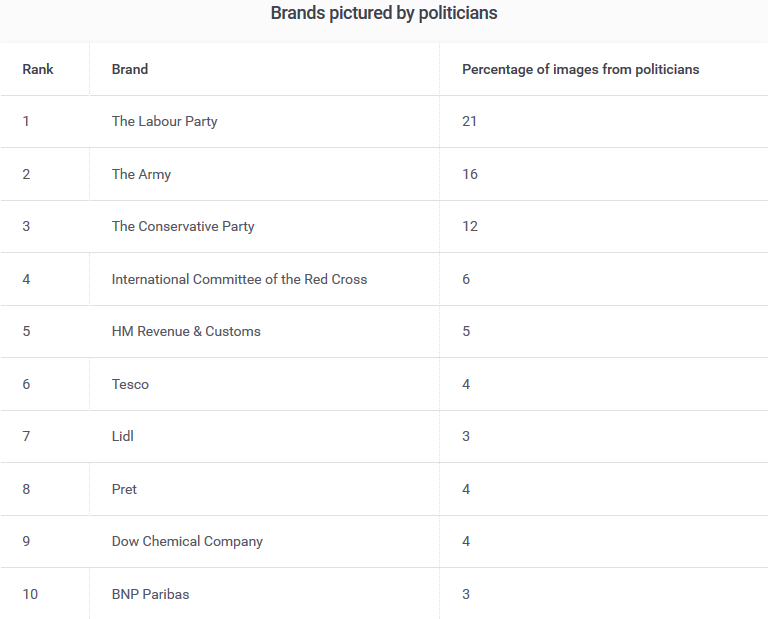The height and width of the screenshot is (619, 768).
Task: Click the Brand column header
Action: pos(130,69)
